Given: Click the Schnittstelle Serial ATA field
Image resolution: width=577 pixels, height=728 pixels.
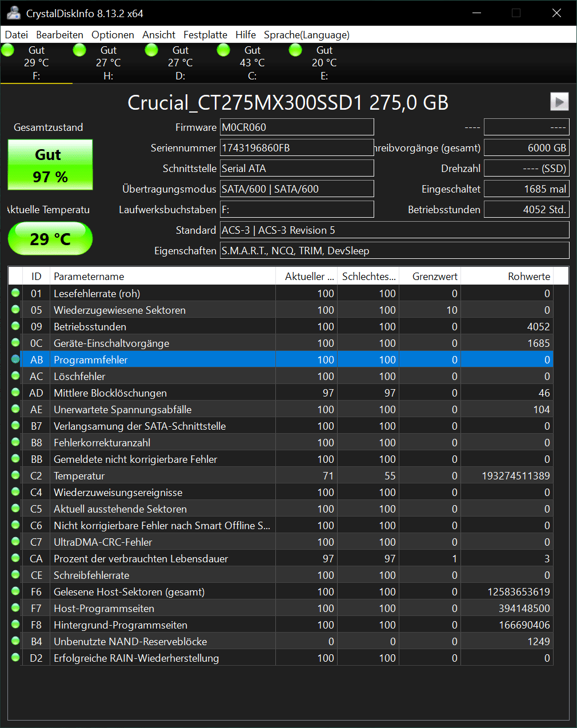Looking at the screenshot, I should [x=297, y=168].
